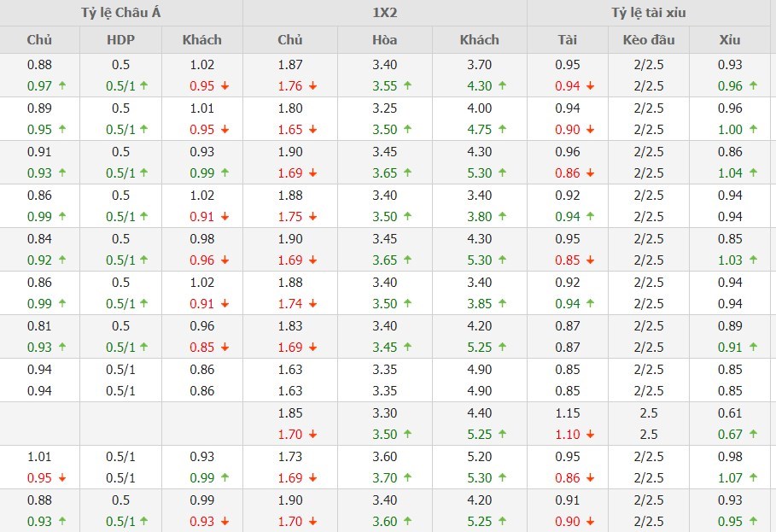Click the Hòa column header
Screen dimensions: 776x532
[x=384, y=40]
